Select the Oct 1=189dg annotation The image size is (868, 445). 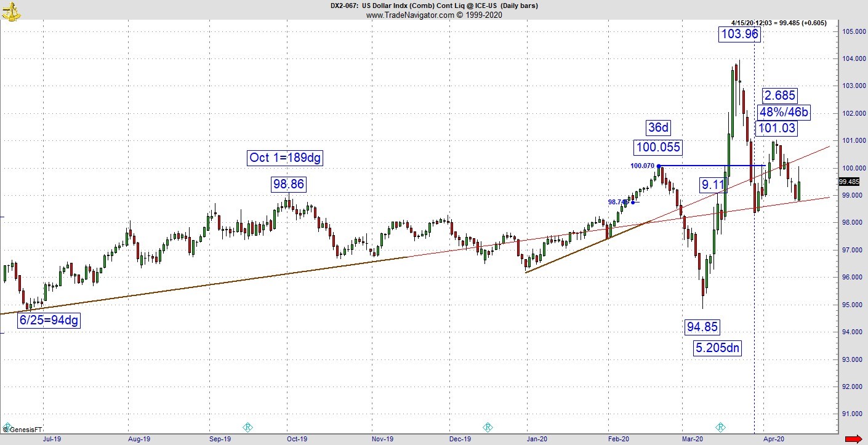(x=285, y=158)
